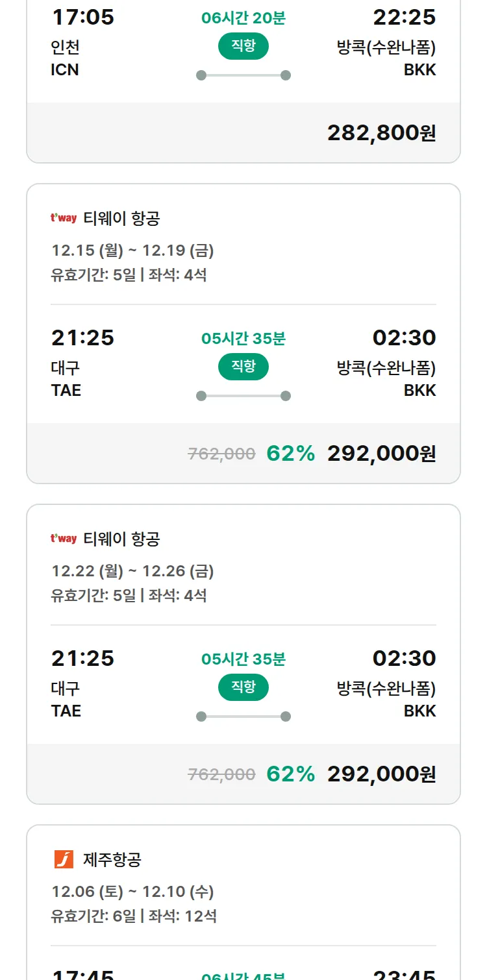Click the route line on the Incheon–Bangkok flight
Image resolution: width=487 pixels, height=980 pixels.
click(243, 75)
